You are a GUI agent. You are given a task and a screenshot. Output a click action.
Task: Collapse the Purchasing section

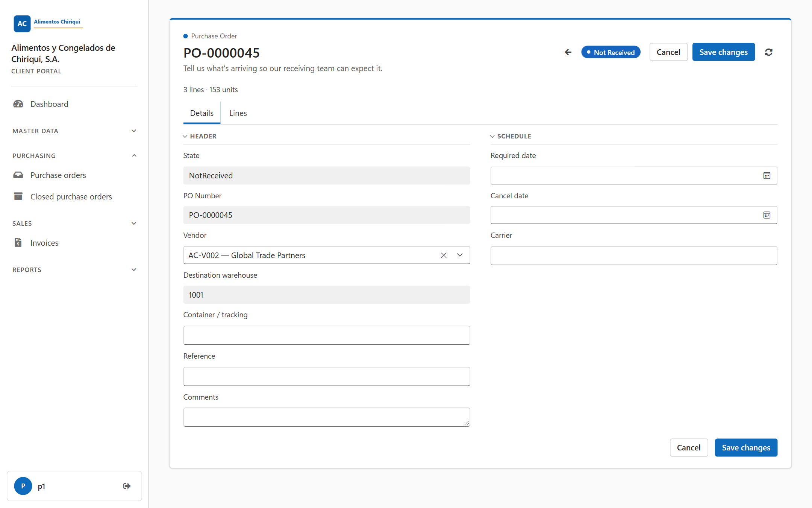[74, 156]
